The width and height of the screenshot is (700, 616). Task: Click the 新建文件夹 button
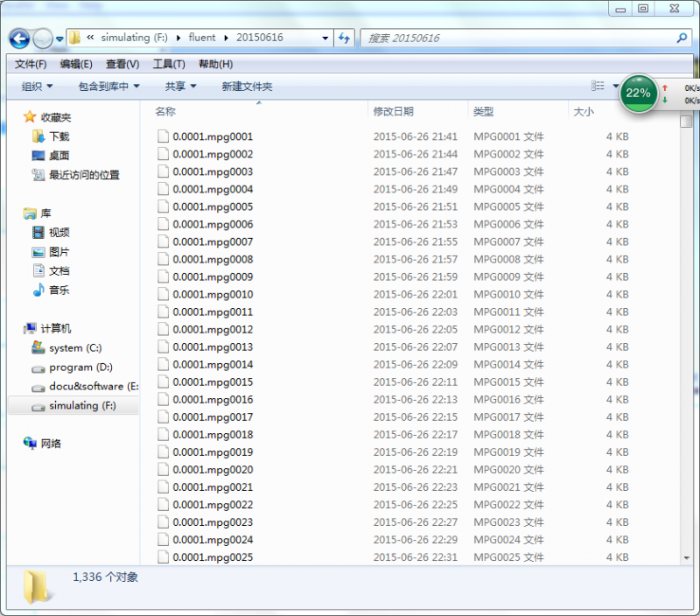tap(247, 86)
